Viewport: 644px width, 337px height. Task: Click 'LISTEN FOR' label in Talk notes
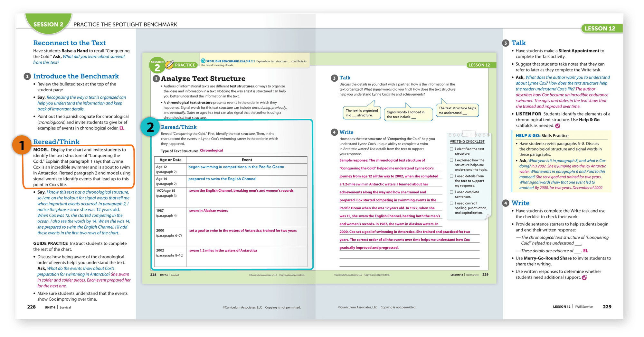tap(528, 114)
